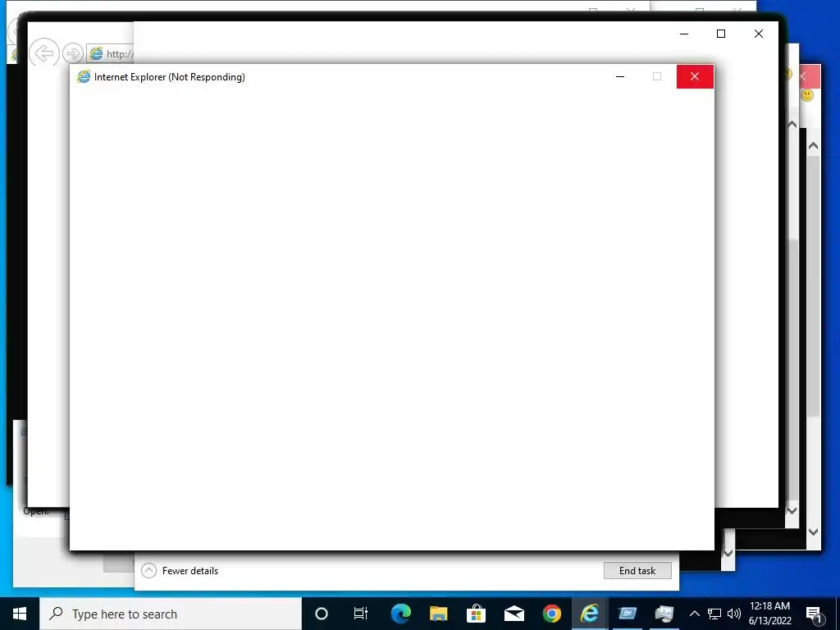This screenshot has width=840, height=630.
Task: Click the Internet Explorer taskbar icon
Action: pyautogui.click(x=589, y=614)
